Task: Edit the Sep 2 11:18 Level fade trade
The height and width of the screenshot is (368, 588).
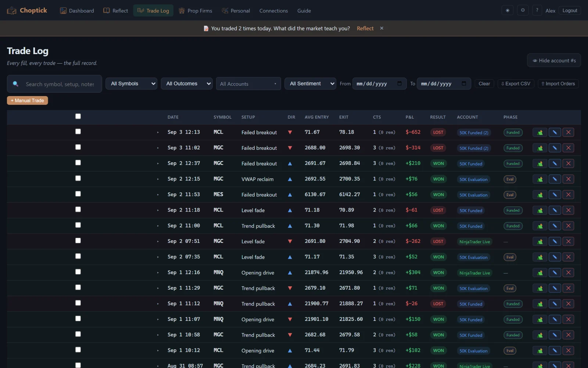Action: click(x=555, y=210)
